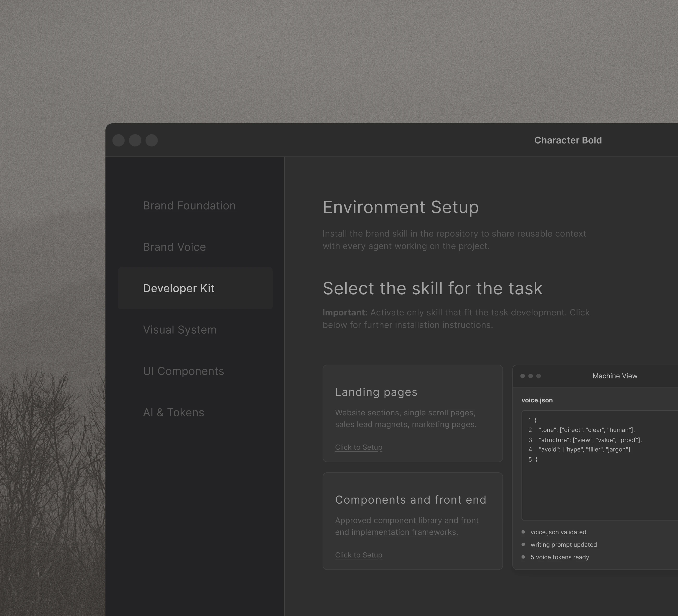Viewport: 678px width, 616px height.
Task: Open AI & Tokens in the sidebar
Action: click(173, 412)
